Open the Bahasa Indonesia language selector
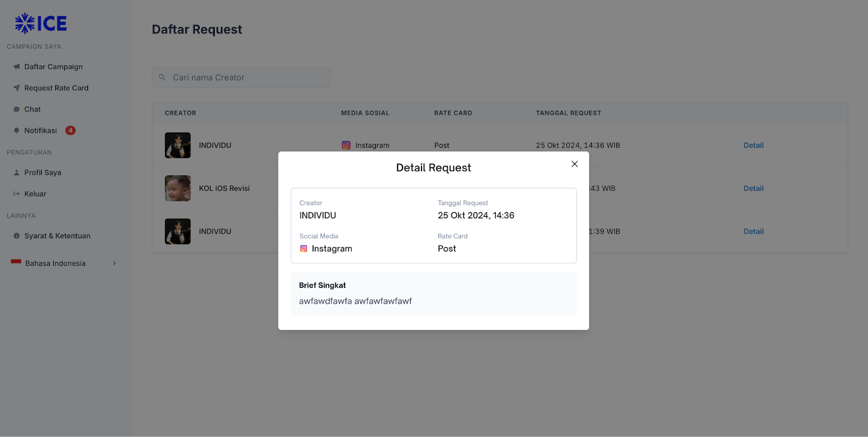The image size is (868, 437). pos(55,263)
